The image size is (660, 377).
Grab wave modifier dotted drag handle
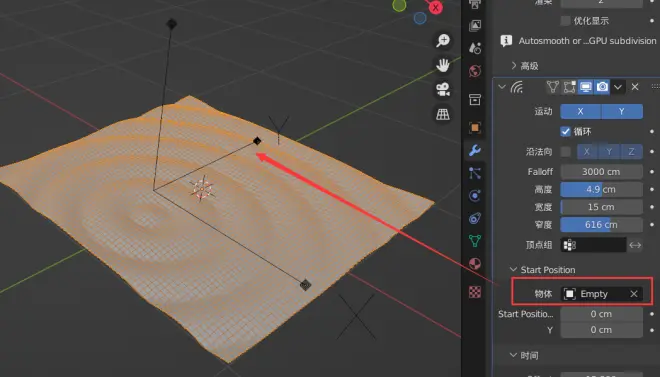[655, 87]
